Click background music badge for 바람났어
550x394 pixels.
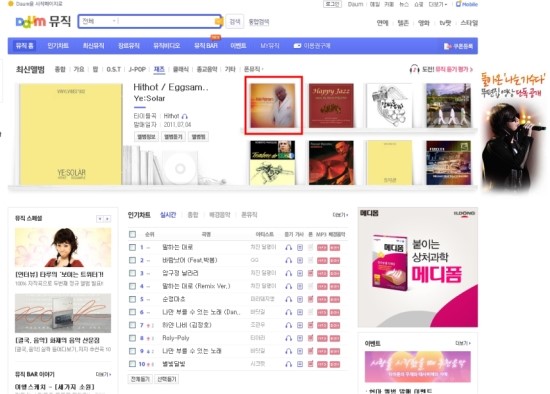coord(335,261)
